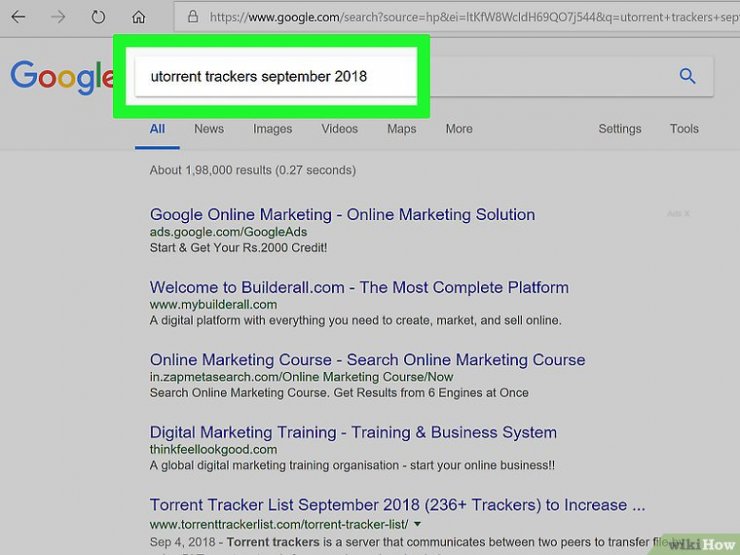Click the padlock site security icon
Screen dimensions: 740x555
pos(193,17)
